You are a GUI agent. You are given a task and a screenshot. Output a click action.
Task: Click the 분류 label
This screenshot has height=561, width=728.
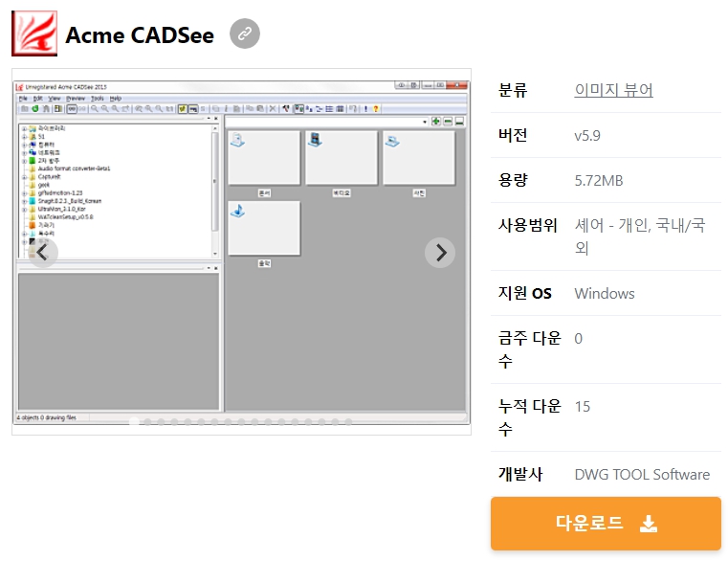513,90
